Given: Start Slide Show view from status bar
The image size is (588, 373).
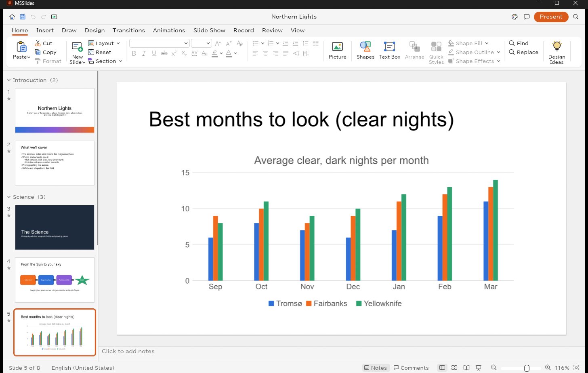Looking at the screenshot, I should [479, 368].
